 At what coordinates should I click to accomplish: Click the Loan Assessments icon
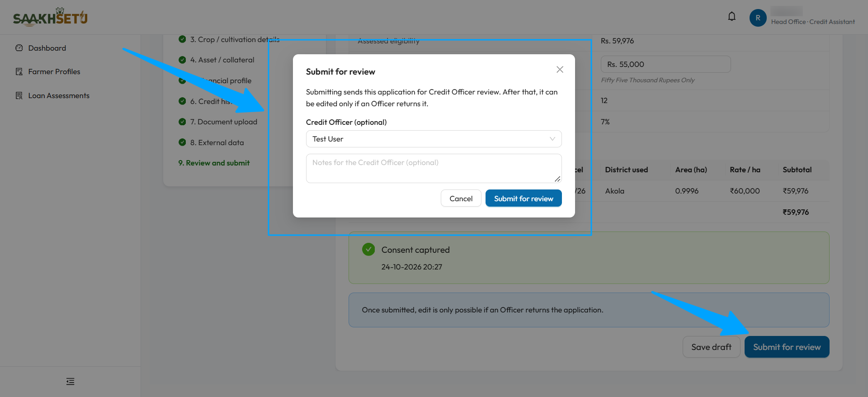(19, 95)
